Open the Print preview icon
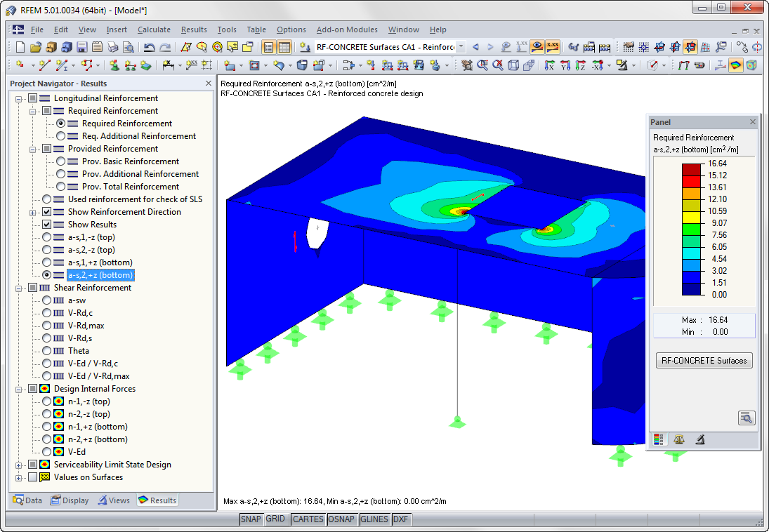 (x=129, y=46)
